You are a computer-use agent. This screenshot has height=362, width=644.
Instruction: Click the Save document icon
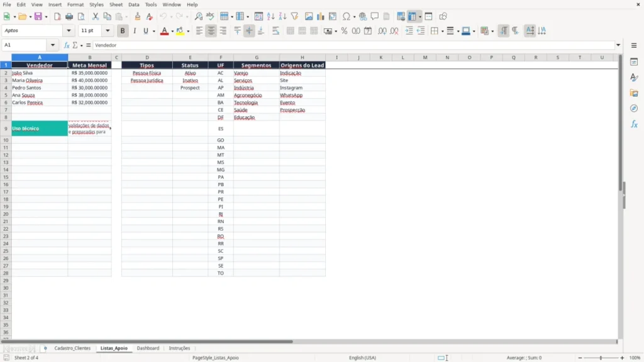38,16
